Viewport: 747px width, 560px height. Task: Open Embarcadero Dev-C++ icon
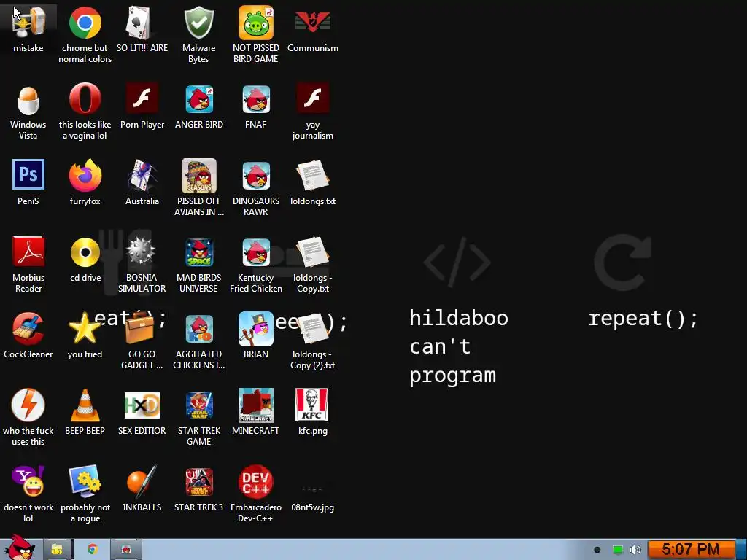click(x=256, y=481)
